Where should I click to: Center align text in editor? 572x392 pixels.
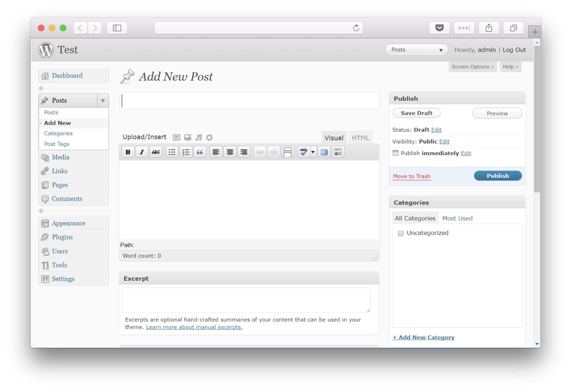230,152
